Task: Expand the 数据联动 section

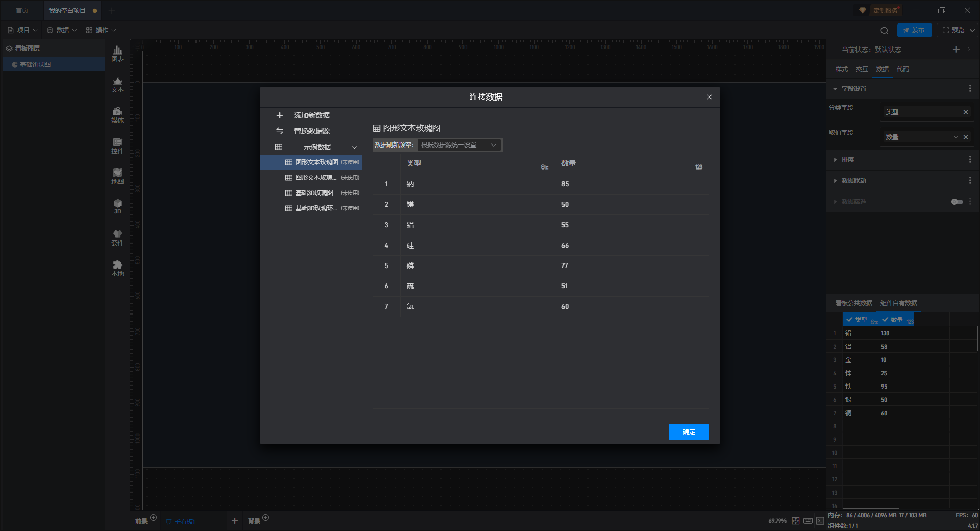Action: coord(835,180)
